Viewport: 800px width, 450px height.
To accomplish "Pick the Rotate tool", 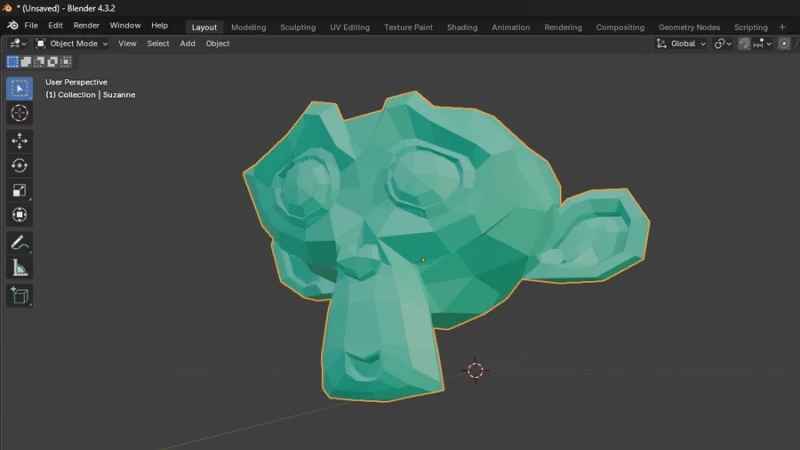I will (19, 166).
